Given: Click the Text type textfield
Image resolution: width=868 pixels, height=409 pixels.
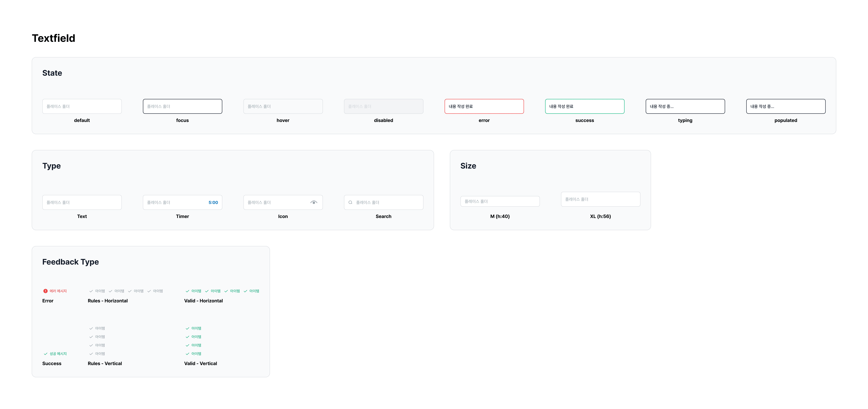Looking at the screenshot, I should point(82,203).
